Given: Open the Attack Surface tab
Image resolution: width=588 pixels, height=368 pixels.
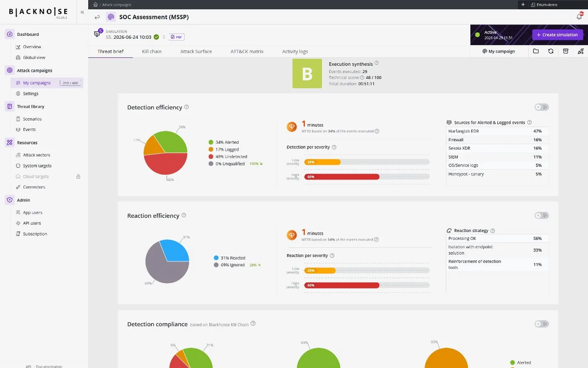Looking at the screenshot, I should 196,51.
